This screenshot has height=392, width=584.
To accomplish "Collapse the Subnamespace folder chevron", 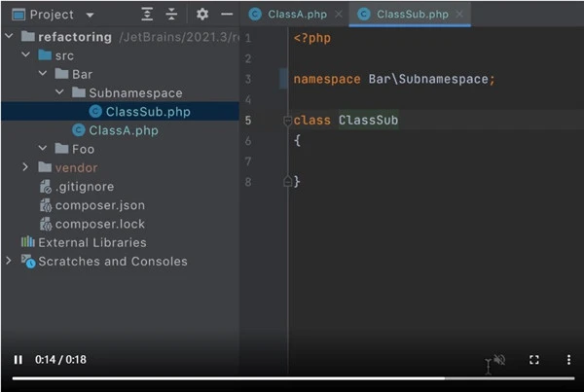I will click(x=59, y=91).
